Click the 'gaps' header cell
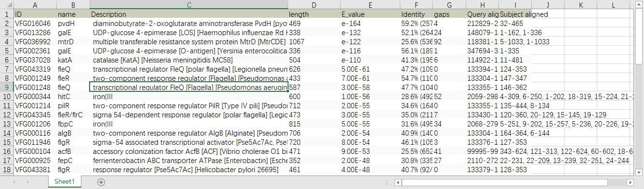 (449, 14)
